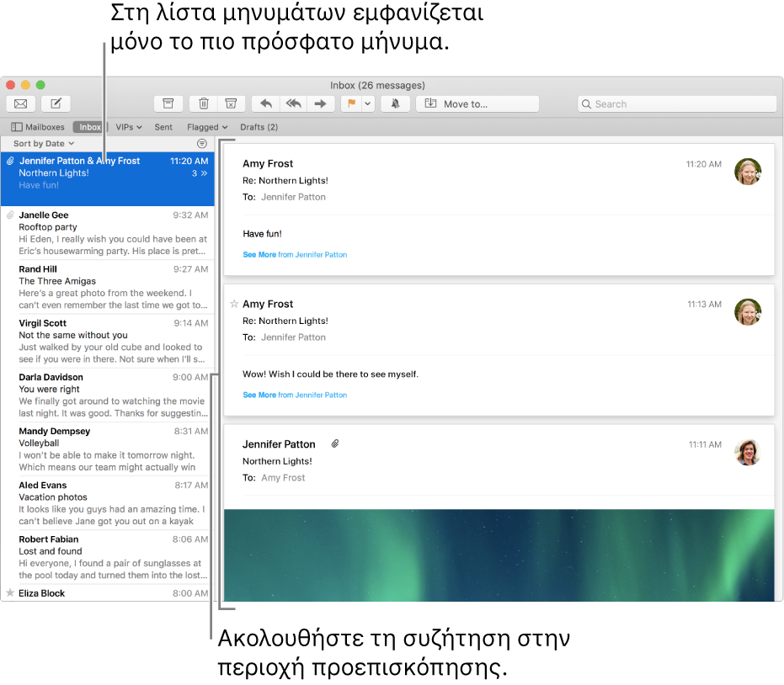The height and width of the screenshot is (685, 784).
Task: Click Jennifer Patton's avatar photo
Action: click(748, 452)
